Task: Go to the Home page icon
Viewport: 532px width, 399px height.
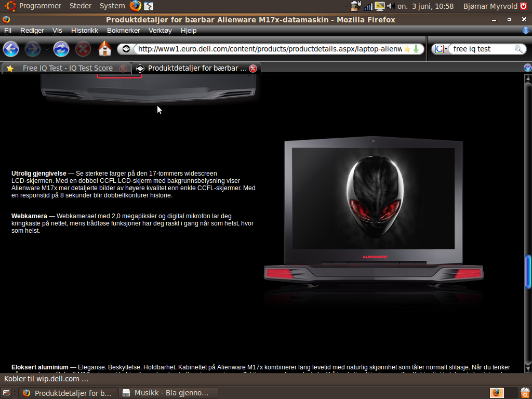Action: (105, 48)
